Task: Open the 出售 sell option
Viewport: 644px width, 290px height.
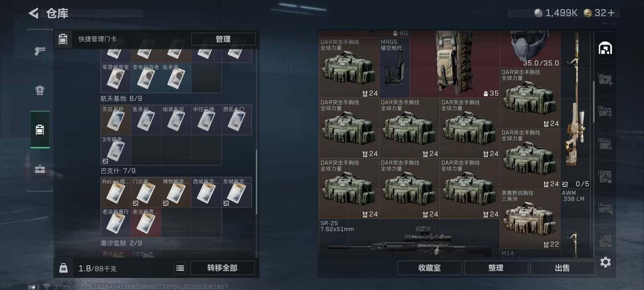Action: 562,268
